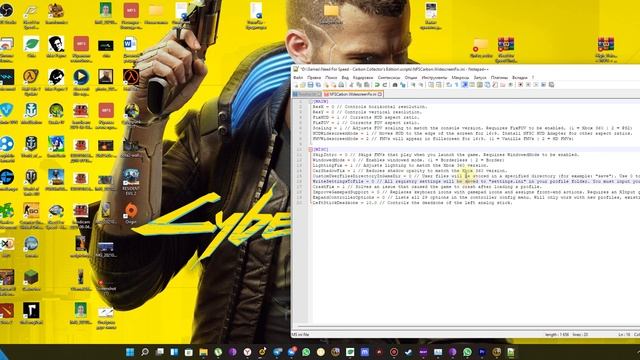This screenshot has height=360, width=640.
Task: Select the NFSCarbon.WidescreenFix.ini tab
Action: pos(352,94)
